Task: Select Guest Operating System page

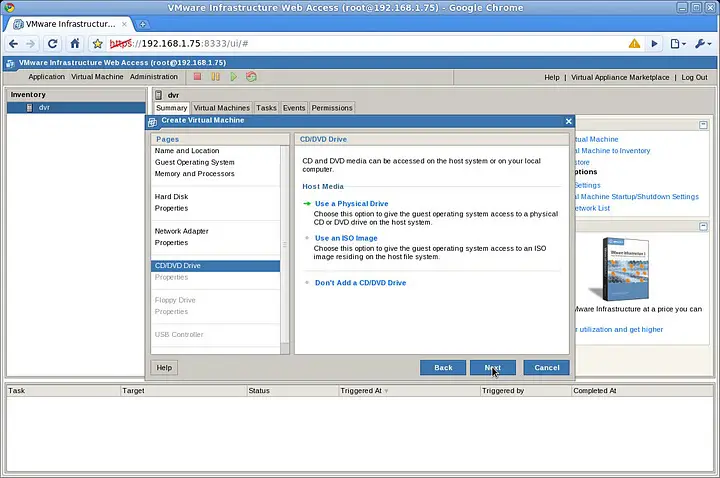Action: pyautogui.click(x=194, y=162)
